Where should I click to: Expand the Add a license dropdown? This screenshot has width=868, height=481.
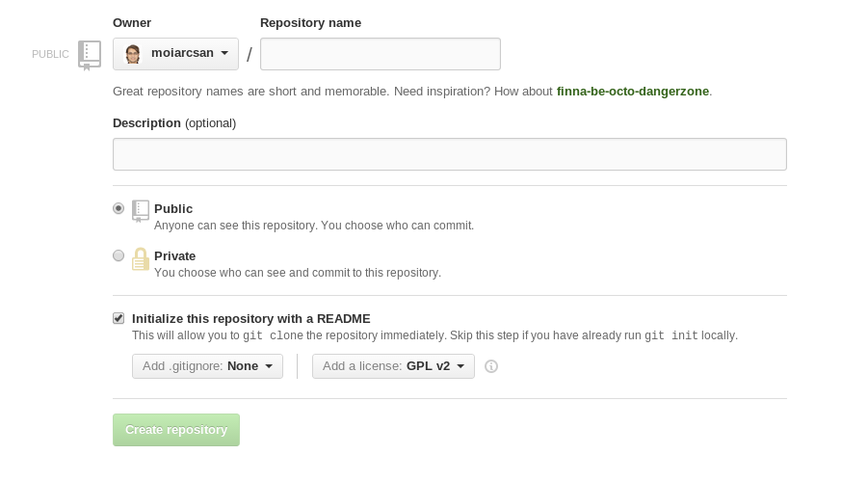coord(393,366)
